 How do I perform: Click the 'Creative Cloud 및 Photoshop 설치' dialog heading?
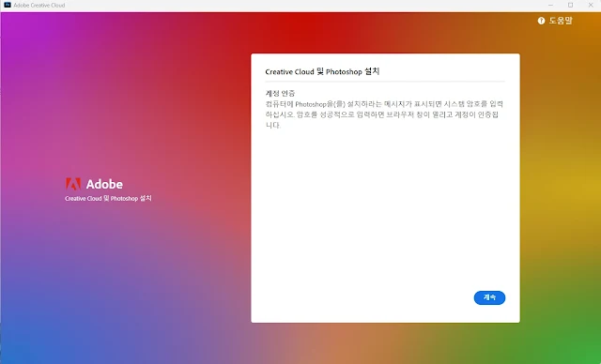(322, 71)
